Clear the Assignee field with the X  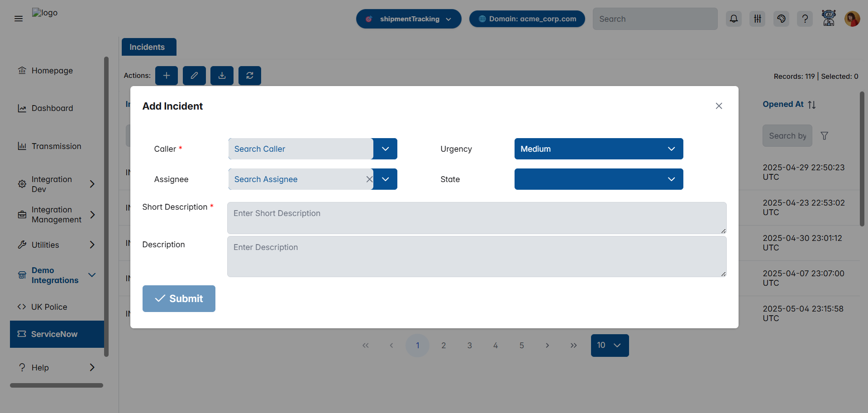[x=369, y=179]
